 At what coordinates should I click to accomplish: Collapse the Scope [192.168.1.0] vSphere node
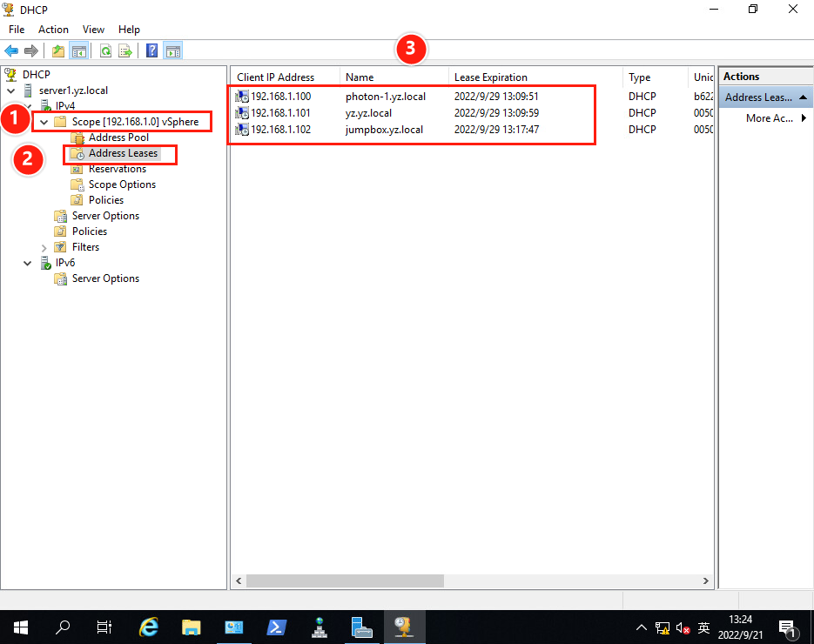click(x=44, y=122)
